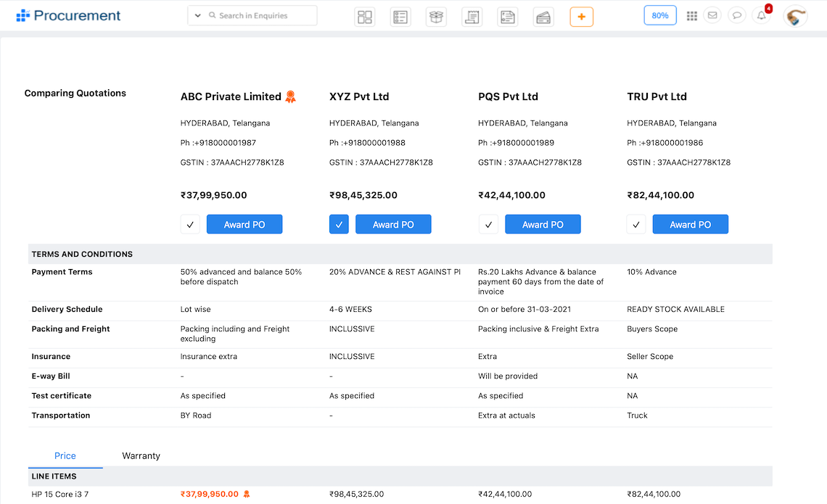Click the total ₹42,44,100.00 under PQS heading
This screenshot has height=504, width=827.
(511, 195)
